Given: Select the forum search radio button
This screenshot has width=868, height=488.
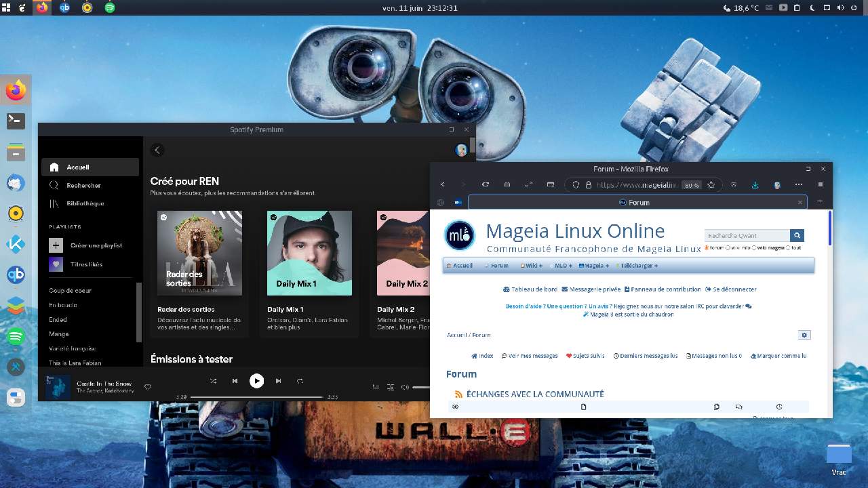Looking at the screenshot, I should pos(707,247).
